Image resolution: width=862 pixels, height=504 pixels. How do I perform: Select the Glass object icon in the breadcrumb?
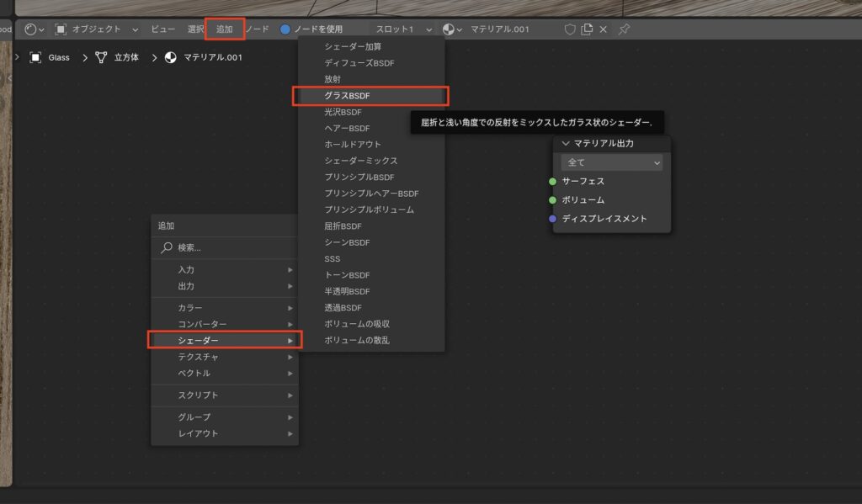point(35,57)
